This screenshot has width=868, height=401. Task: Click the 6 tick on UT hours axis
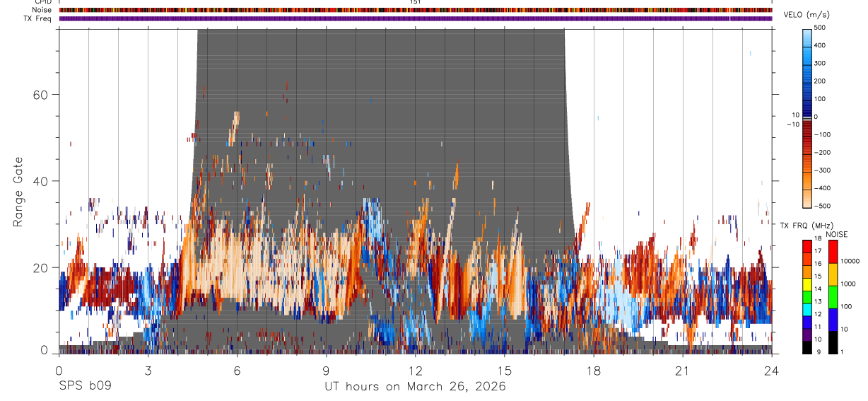point(237,371)
